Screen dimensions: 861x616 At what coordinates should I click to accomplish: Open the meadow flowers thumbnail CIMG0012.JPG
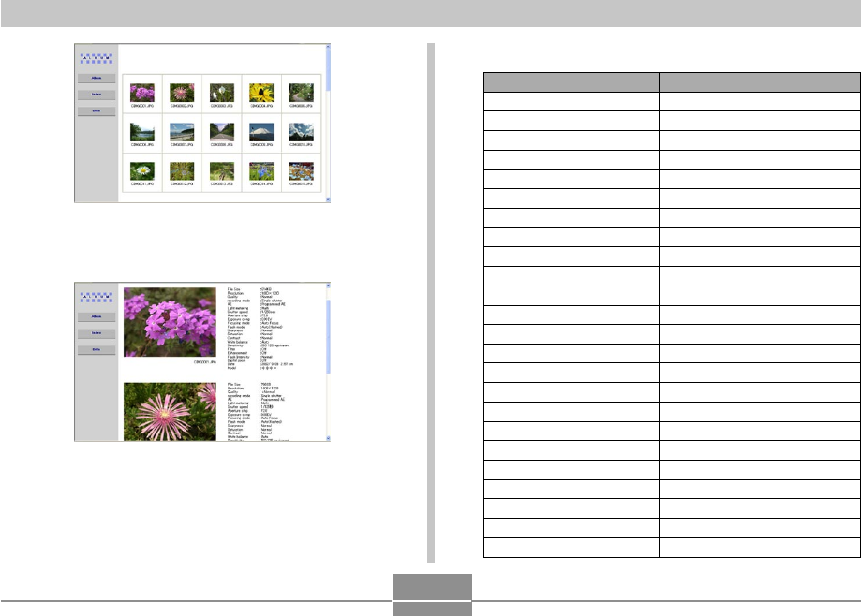tap(182, 171)
